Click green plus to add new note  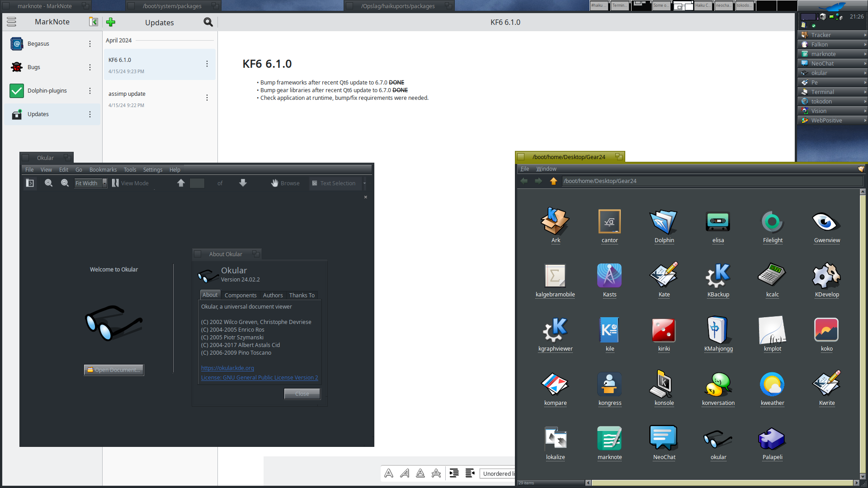coord(111,22)
